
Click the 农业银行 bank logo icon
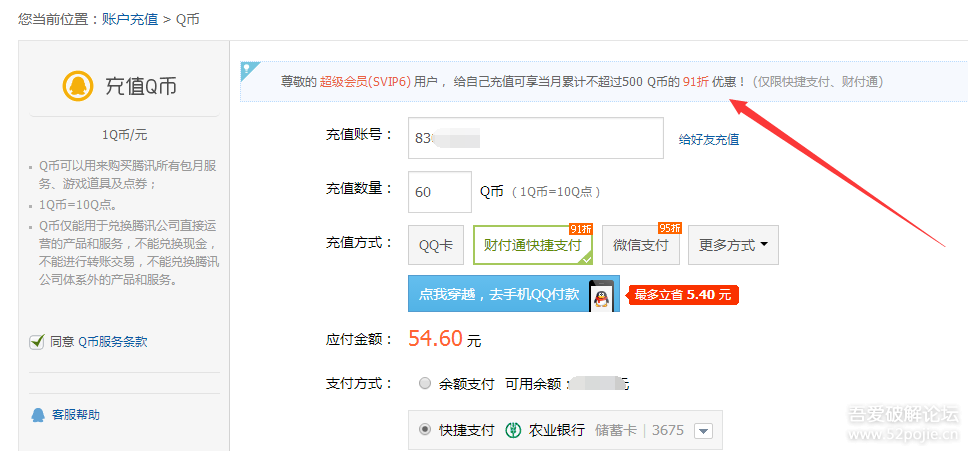pos(512,430)
